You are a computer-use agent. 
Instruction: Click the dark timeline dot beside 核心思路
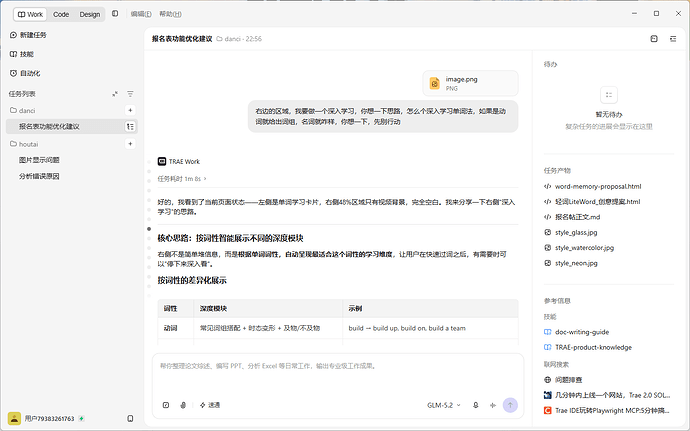point(149,229)
